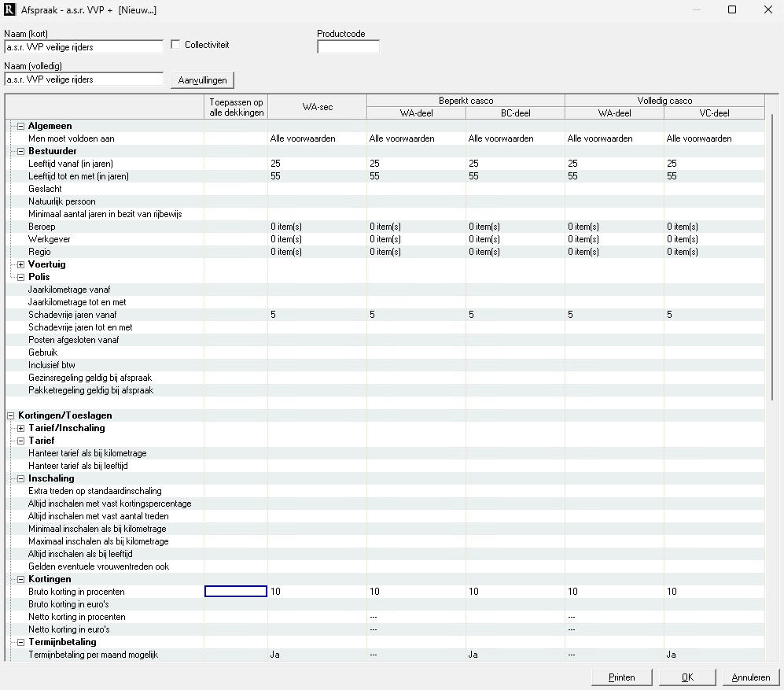
Task: Select the 'Toepassen op alle dekkingen' column header
Action: point(236,107)
